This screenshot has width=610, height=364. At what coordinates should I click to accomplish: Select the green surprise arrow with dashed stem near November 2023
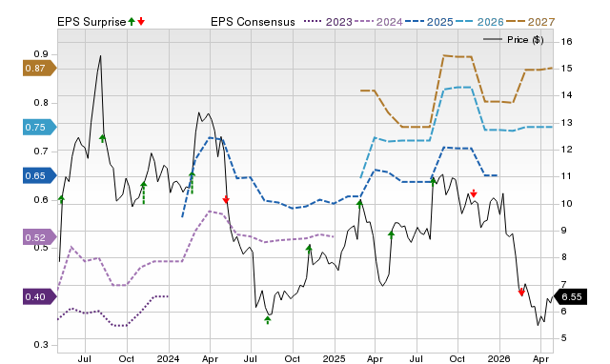coord(144,192)
